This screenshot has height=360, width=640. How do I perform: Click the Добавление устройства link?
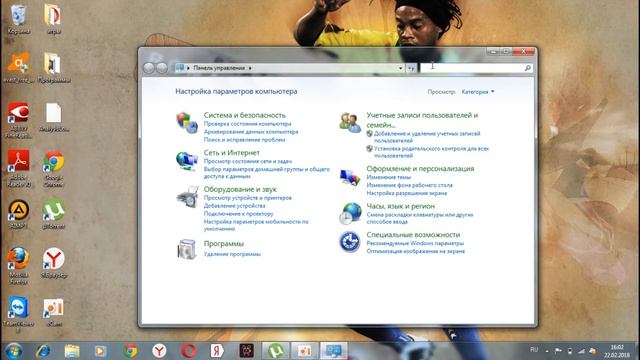tap(235, 206)
